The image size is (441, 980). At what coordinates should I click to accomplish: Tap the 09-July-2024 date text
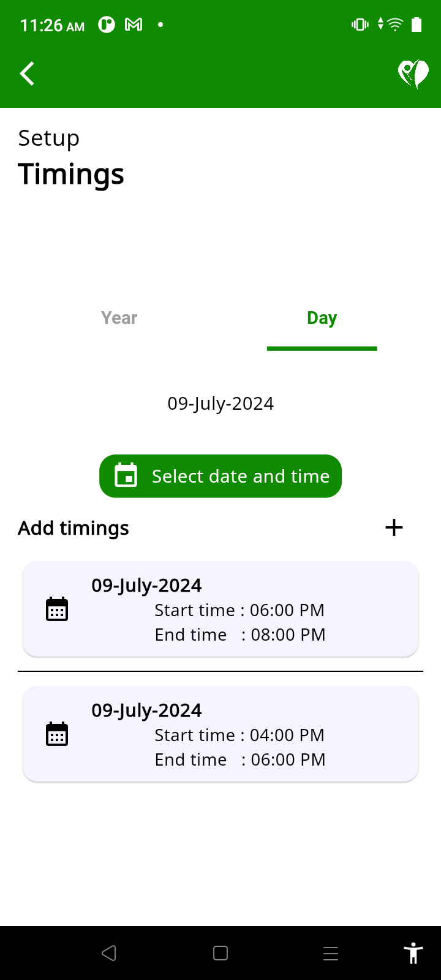pyautogui.click(x=221, y=404)
